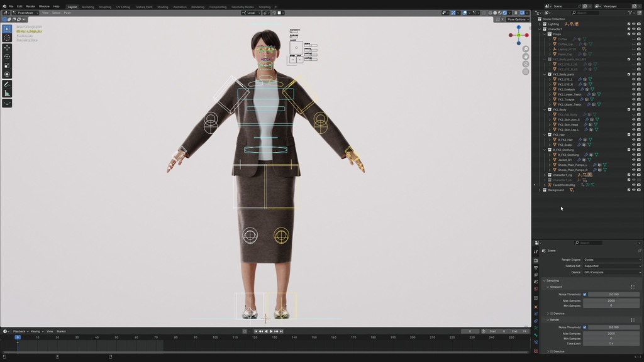The height and width of the screenshot is (362, 644).
Task: Hide the FK2_Hair collection using its eye toggle
Action: 634,134
